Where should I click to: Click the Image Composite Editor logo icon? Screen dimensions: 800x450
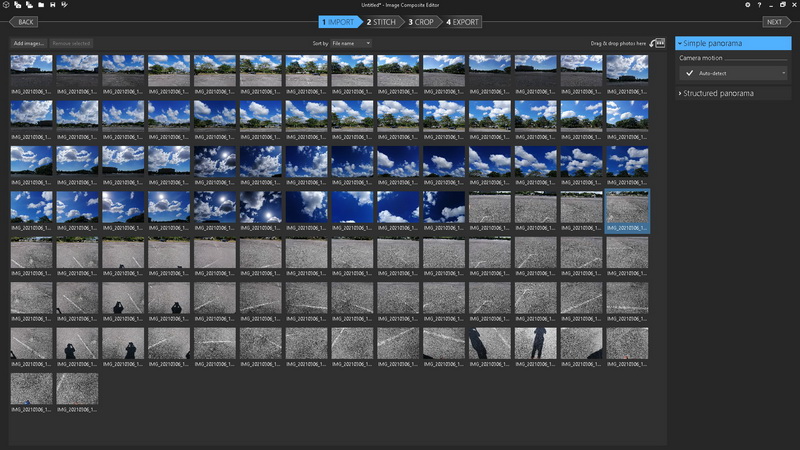click(x=5, y=5)
